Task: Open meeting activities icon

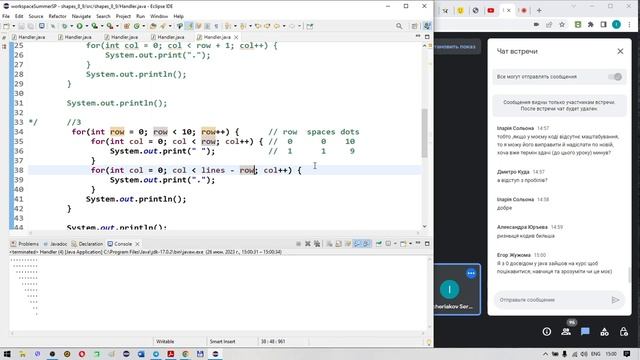Action: click(x=604, y=332)
